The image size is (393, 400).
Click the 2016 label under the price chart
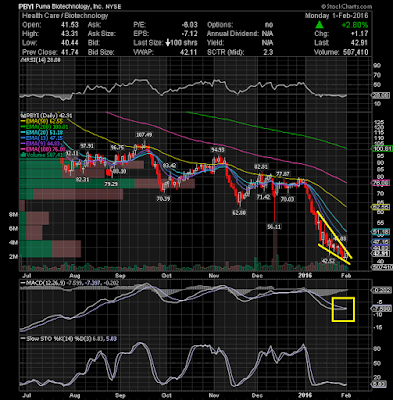coord(305,275)
